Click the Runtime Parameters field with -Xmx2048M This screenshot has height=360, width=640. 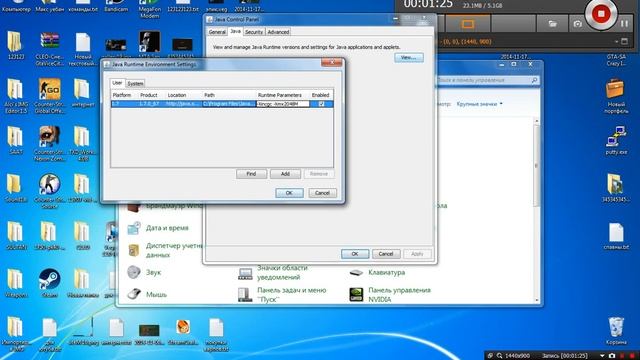tap(282, 104)
